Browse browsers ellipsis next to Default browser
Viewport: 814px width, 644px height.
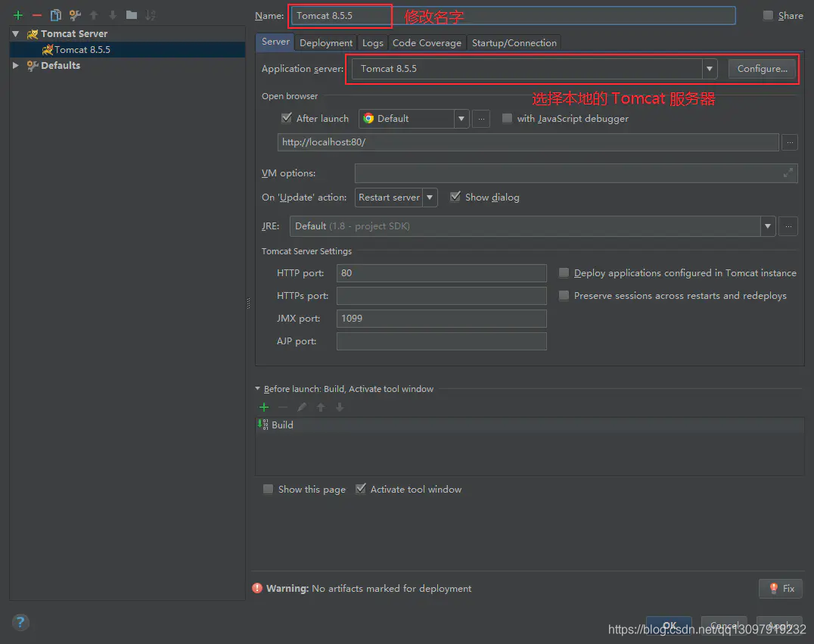pyautogui.click(x=481, y=118)
